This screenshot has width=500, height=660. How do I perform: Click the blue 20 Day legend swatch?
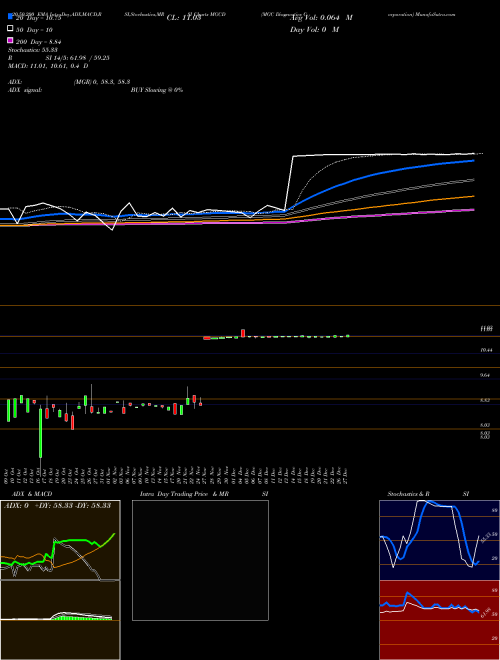point(10,17)
